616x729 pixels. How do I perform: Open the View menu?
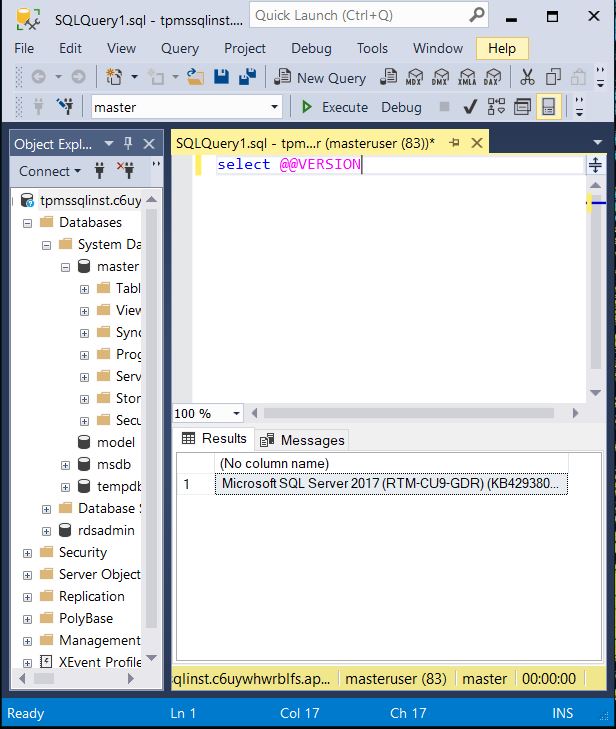click(121, 48)
